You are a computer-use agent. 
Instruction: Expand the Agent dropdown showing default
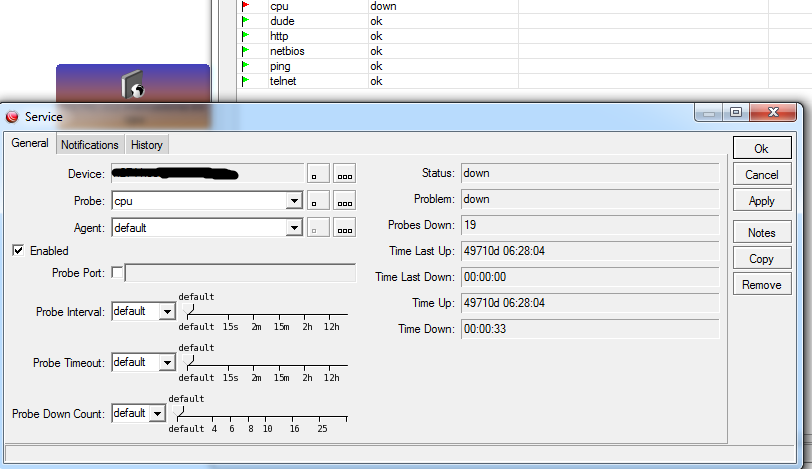click(x=294, y=228)
